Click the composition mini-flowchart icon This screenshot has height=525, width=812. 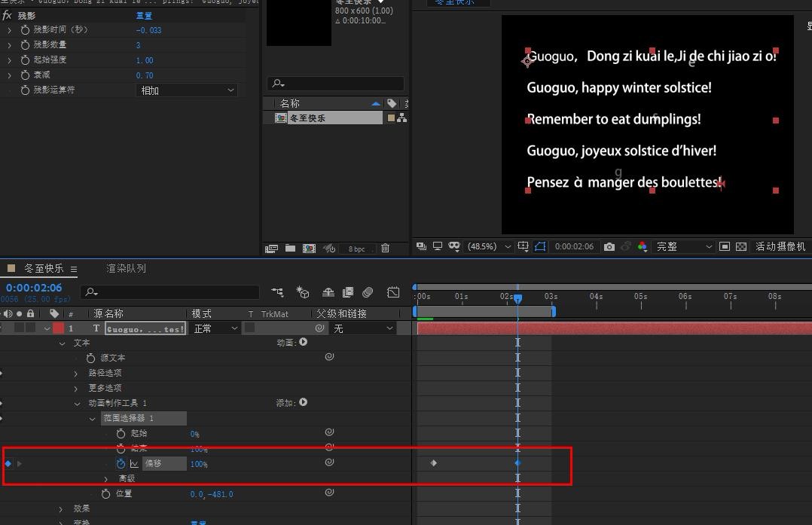point(277,292)
